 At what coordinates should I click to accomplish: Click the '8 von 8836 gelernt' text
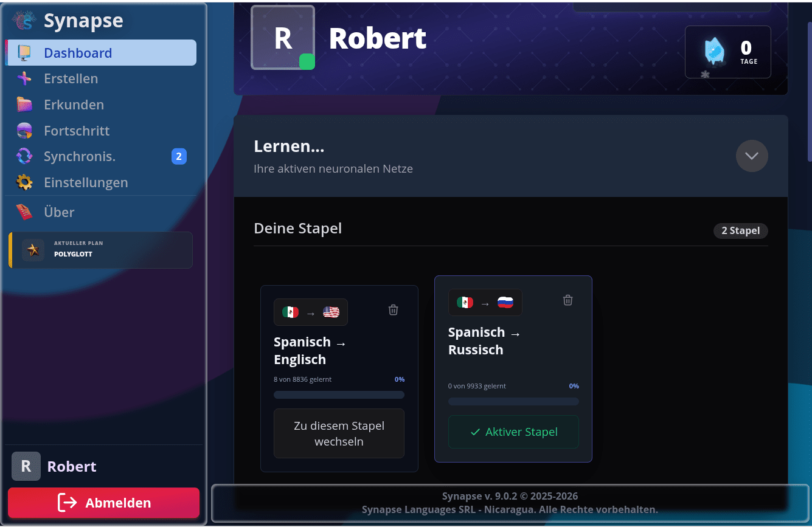(303, 379)
